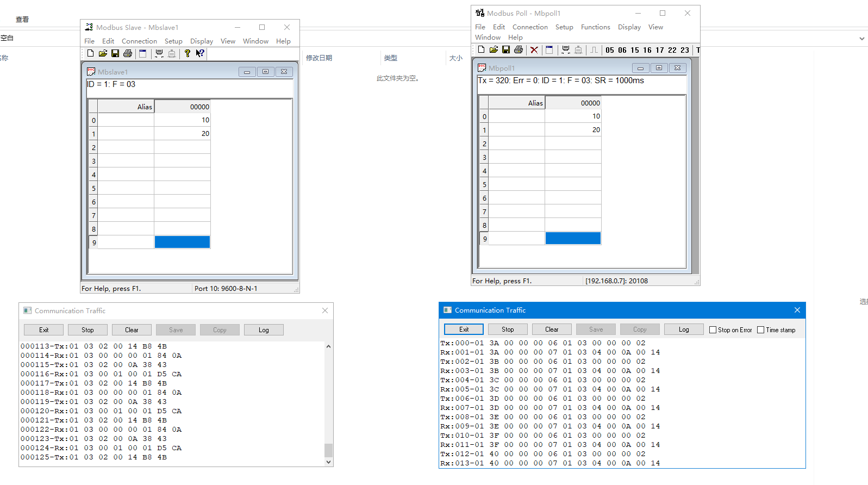This screenshot has height=485, width=868.
Task: Click yellow question mark About icon in Modbus Slave
Action: [x=188, y=53]
